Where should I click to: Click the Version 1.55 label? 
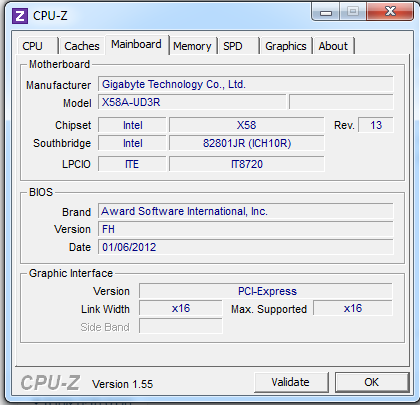point(123,384)
